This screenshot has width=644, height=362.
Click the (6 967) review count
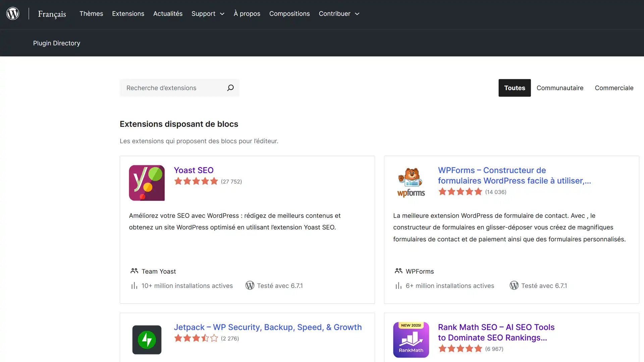tap(494, 349)
